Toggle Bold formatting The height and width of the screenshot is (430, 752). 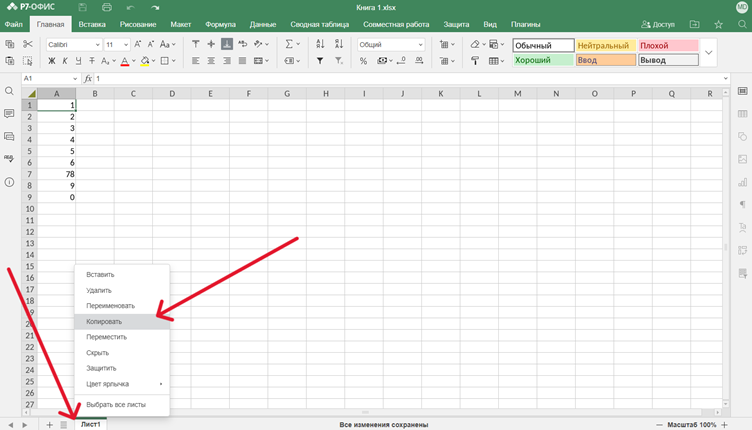[52, 61]
